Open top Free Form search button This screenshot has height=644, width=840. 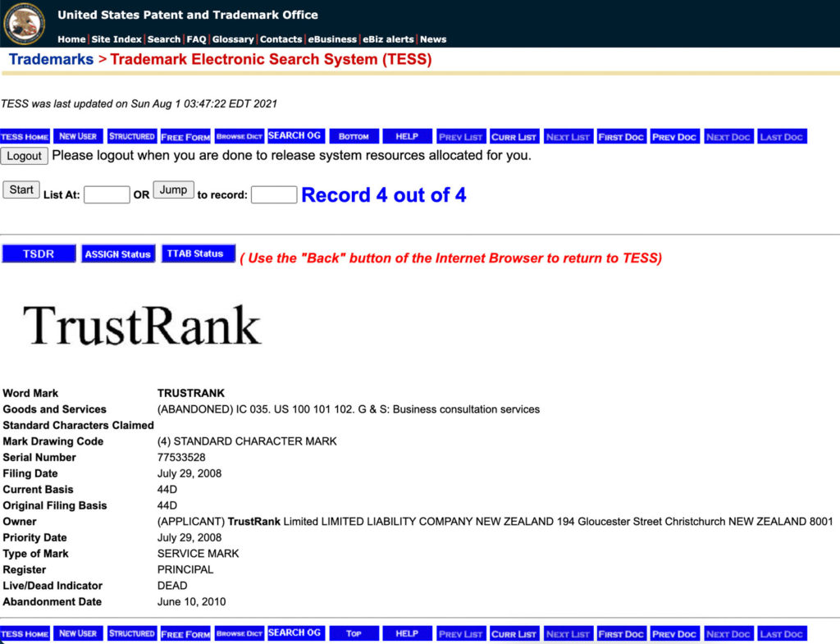[185, 137]
